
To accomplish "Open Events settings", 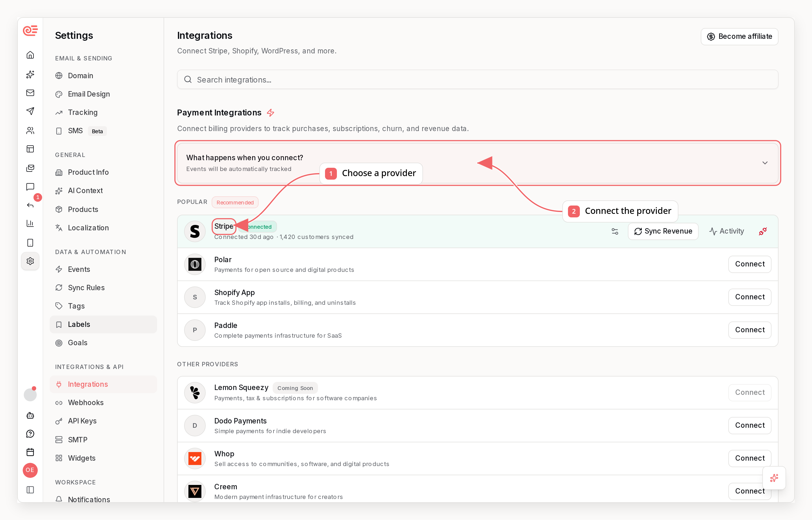I will point(103,269).
